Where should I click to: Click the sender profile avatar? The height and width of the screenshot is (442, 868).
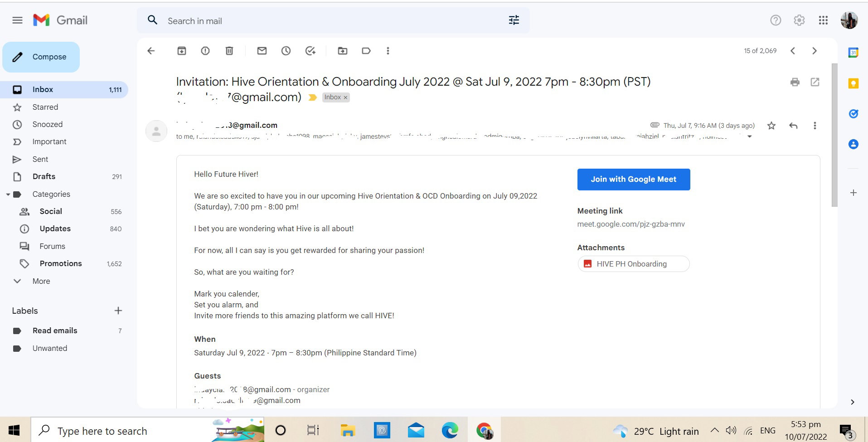point(156,131)
